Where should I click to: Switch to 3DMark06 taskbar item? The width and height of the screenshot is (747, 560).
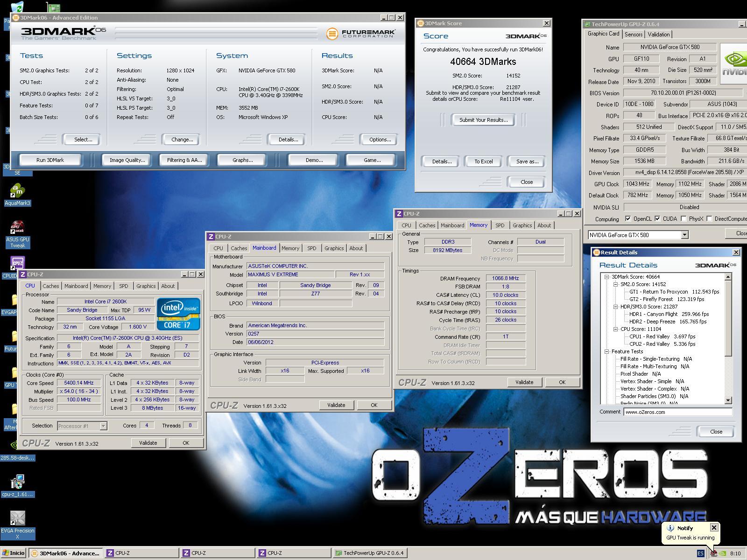tap(65, 553)
